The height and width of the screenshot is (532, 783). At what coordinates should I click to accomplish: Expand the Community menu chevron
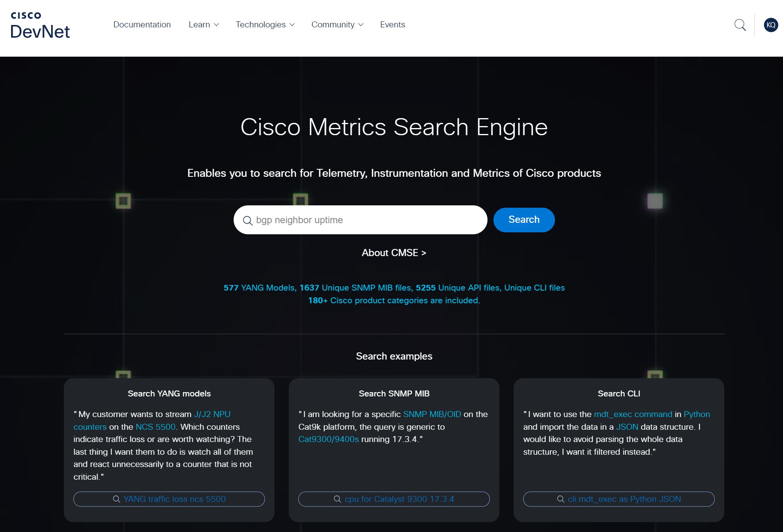361,25
